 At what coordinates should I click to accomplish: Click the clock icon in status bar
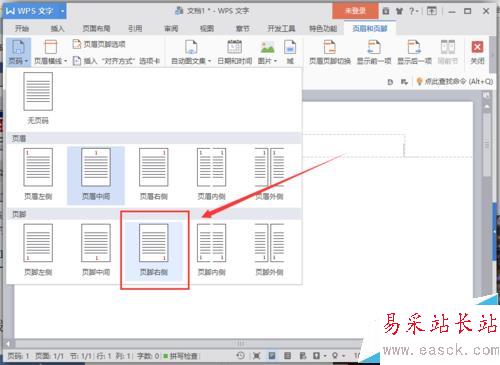[240, 356]
